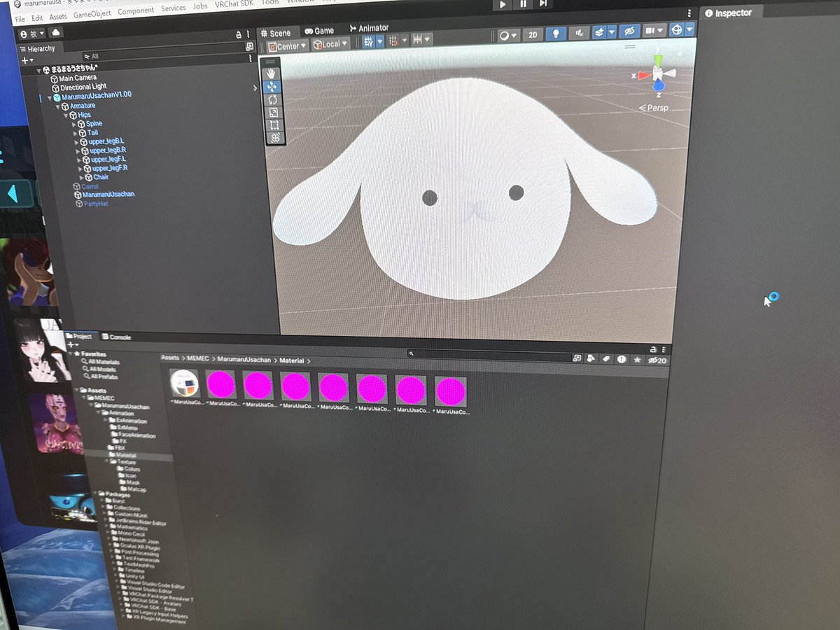Expand the Spine bone
This screenshot has height=630, width=840.
tap(73, 124)
